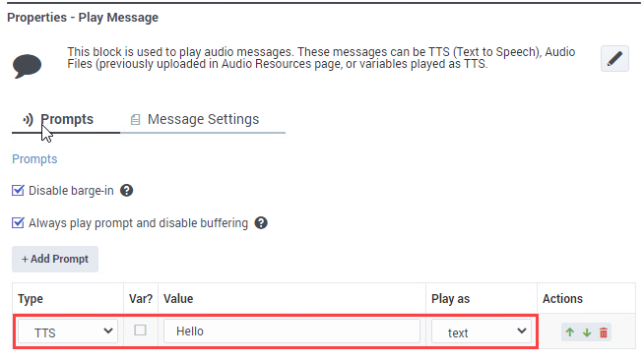Click the pencil edit icon
Image resolution: width=644 pixels, height=361 pixels.
pos(614,59)
